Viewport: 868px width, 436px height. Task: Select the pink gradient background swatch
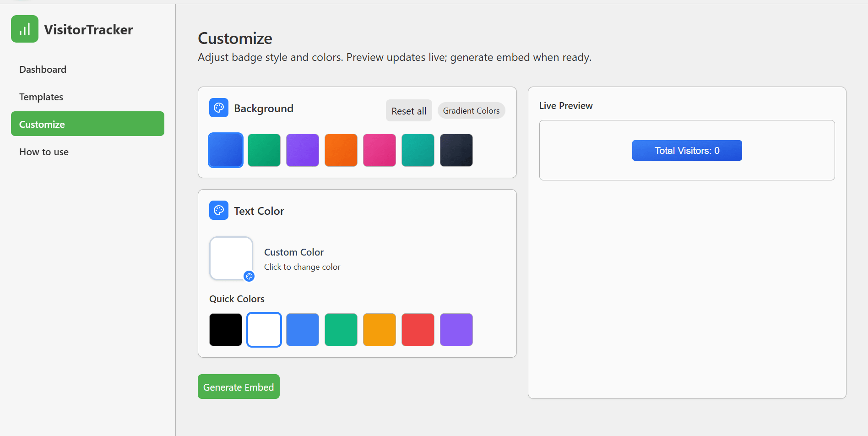point(380,150)
